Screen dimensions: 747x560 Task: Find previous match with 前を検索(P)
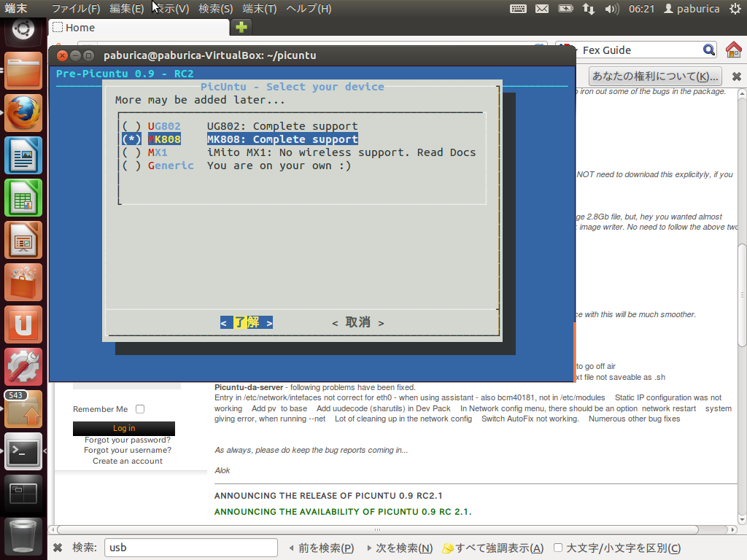pyautogui.click(x=322, y=548)
